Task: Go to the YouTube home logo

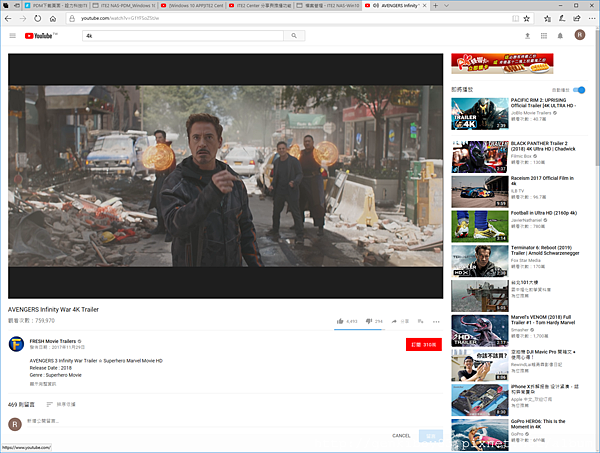Action: (41, 36)
